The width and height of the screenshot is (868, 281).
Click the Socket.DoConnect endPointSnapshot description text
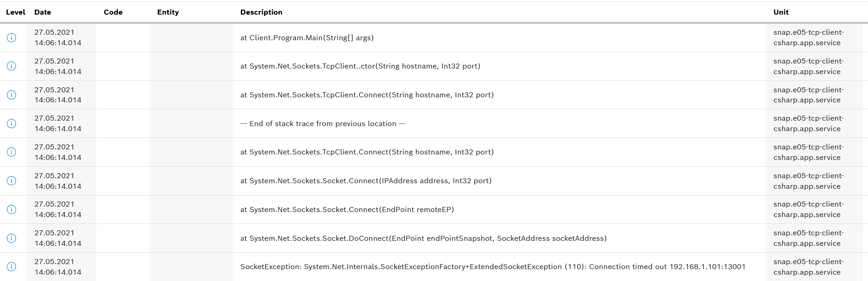pyautogui.click(x=423, y=239)
